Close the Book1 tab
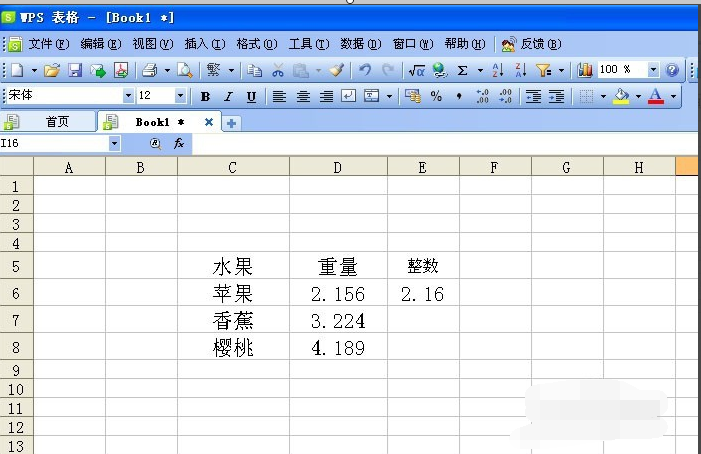The image size is (701, 454). coord(209,122)
